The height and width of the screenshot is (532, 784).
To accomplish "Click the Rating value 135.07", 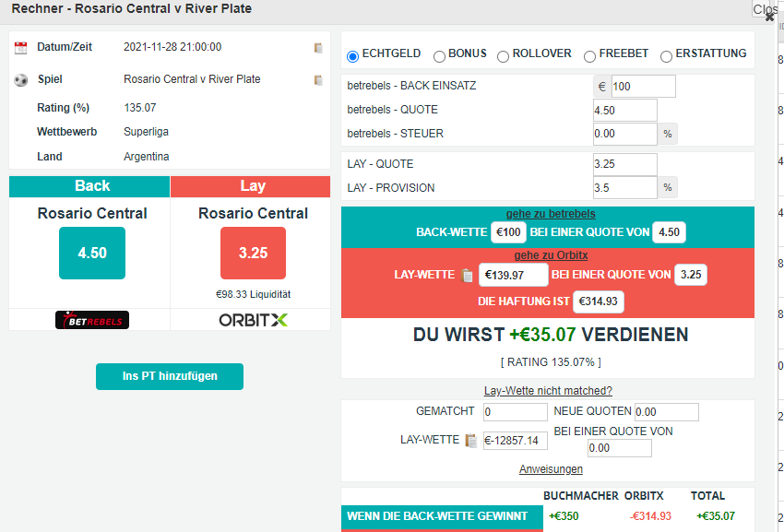I will (140, 108).
